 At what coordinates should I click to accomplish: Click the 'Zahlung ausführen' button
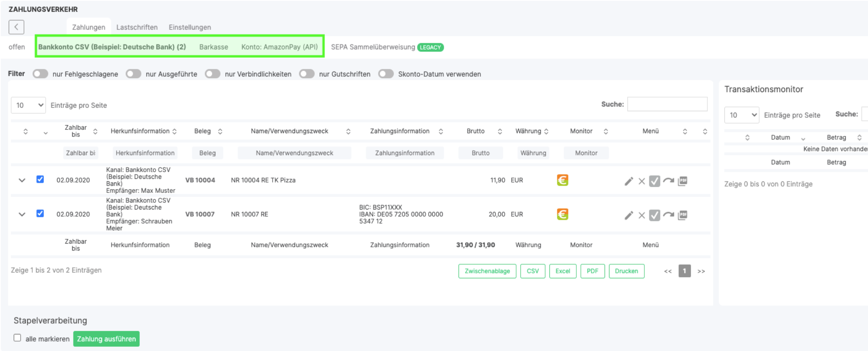pos(106,339)
